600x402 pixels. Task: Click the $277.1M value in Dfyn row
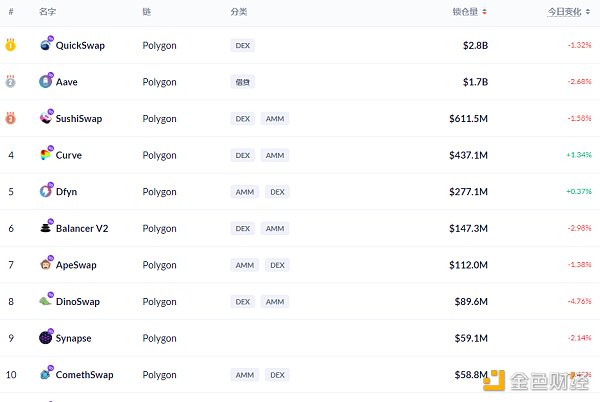coord(468,191)
